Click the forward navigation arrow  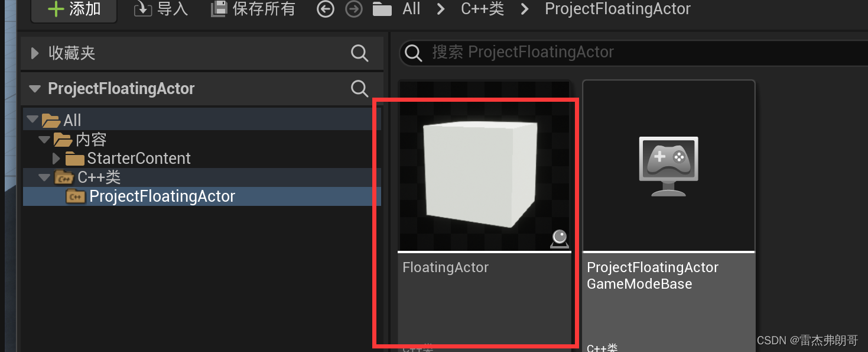click(353, 9)
